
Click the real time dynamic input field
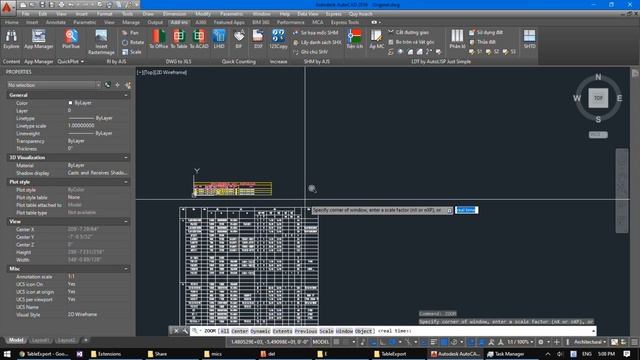tap(467, 210)
